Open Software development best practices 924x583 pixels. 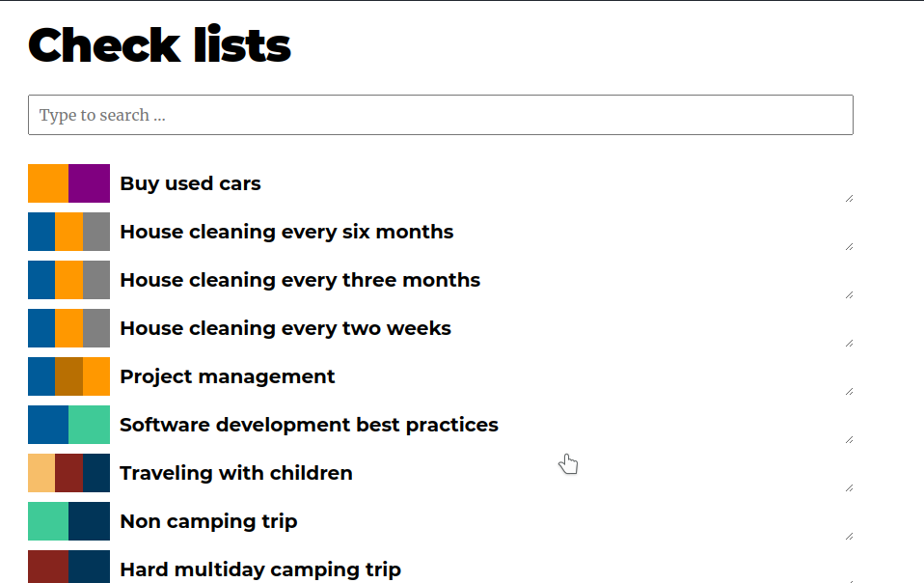click(x=309, y=425)
